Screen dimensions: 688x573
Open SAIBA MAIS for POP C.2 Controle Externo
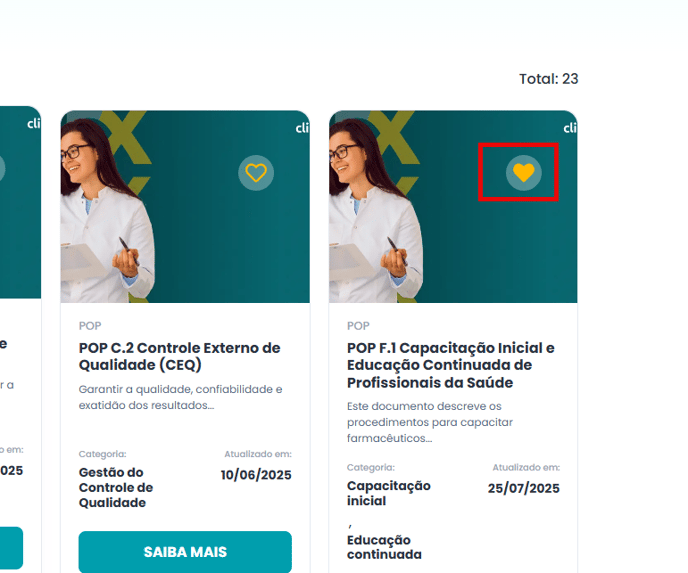click(185, 552)
